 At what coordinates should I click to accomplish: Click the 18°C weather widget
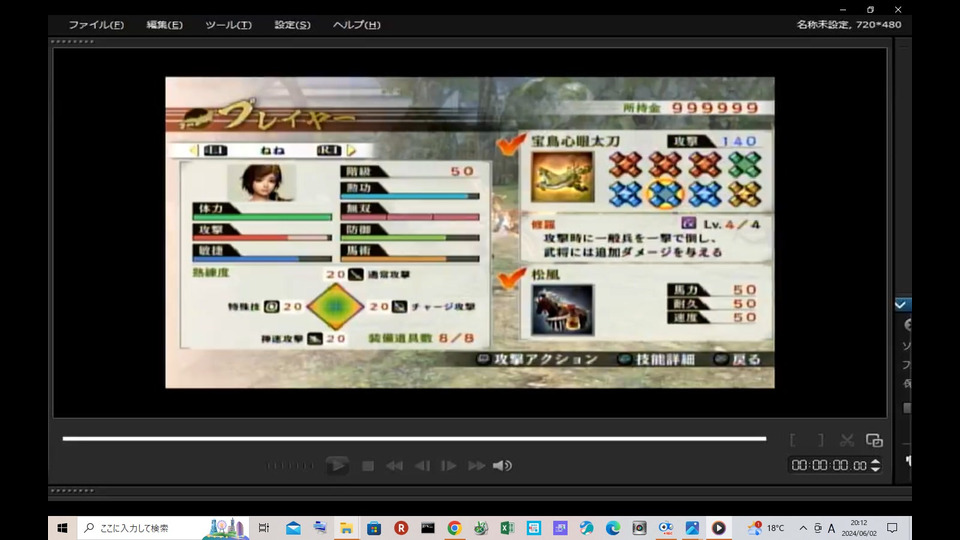pos(766,528)
